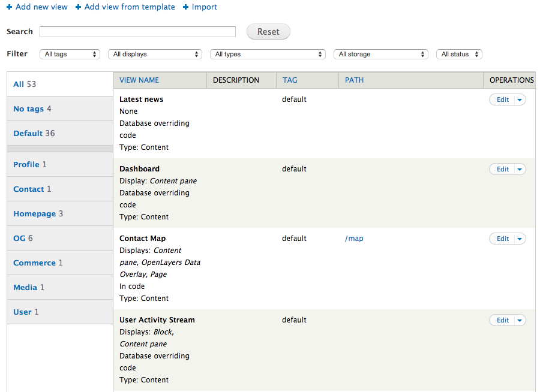Click inside the Search input field
The width and height of the screenshot is (543, 392).
(137, 31)
